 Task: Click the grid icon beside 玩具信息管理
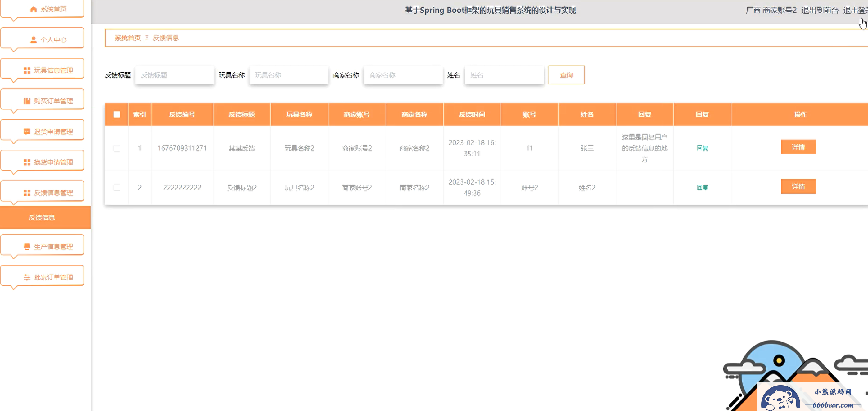27,70
